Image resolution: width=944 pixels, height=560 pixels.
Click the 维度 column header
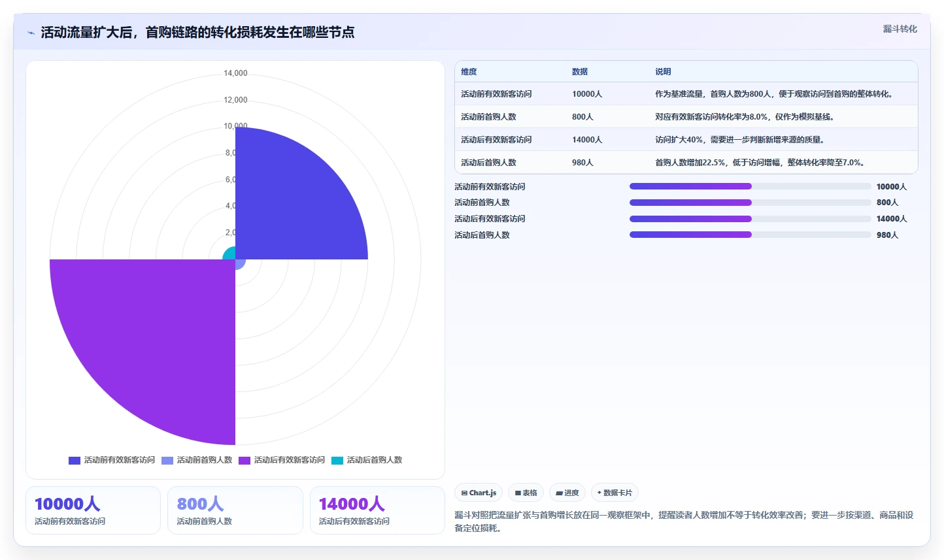469,72
